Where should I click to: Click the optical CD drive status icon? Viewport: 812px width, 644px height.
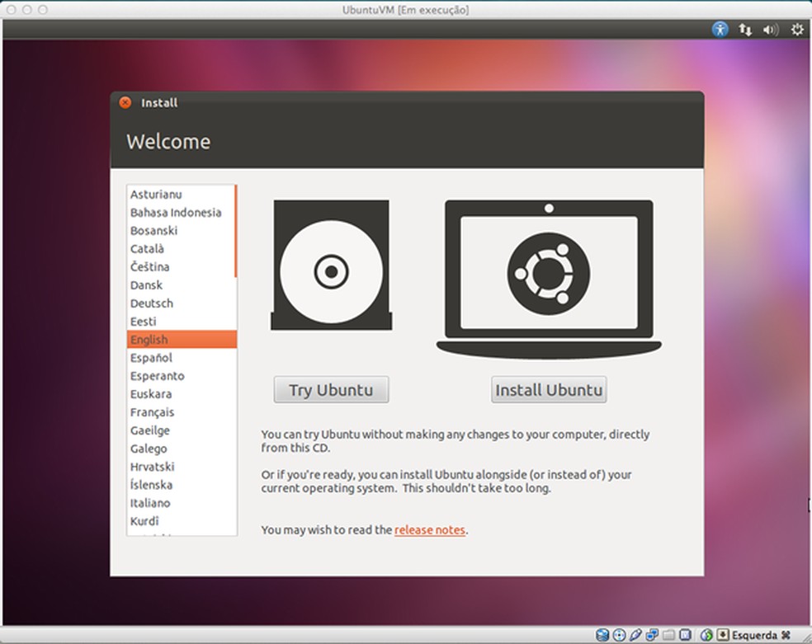coord(620,635)
